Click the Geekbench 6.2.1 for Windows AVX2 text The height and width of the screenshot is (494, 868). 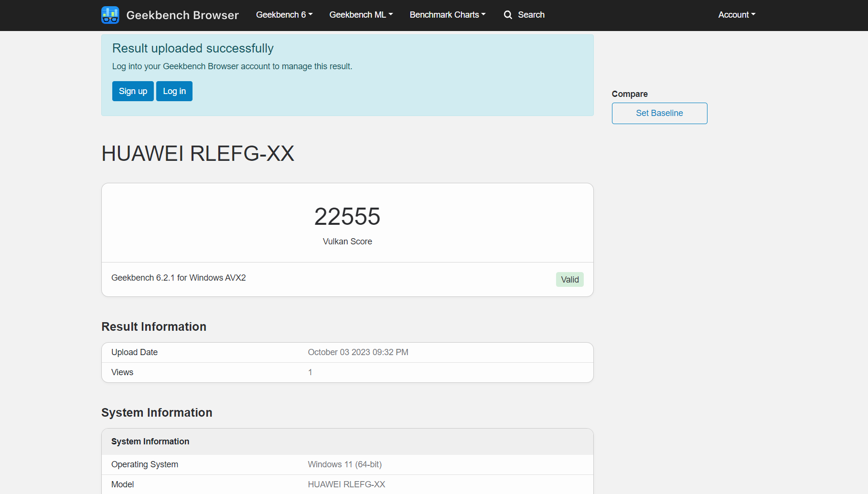click(x=179, y=278)
